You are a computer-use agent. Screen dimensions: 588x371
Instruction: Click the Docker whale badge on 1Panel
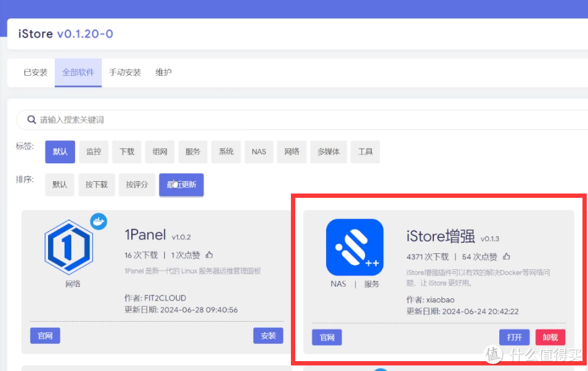point(98,221)
